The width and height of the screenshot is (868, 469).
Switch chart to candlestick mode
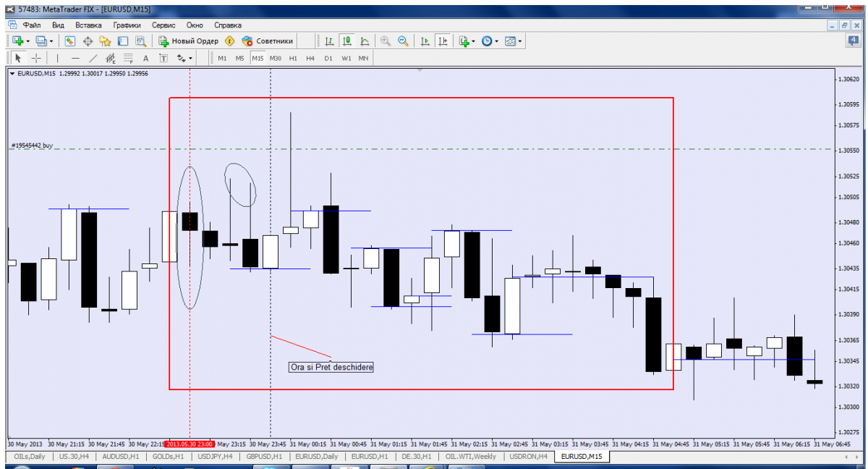pos(347,41)
